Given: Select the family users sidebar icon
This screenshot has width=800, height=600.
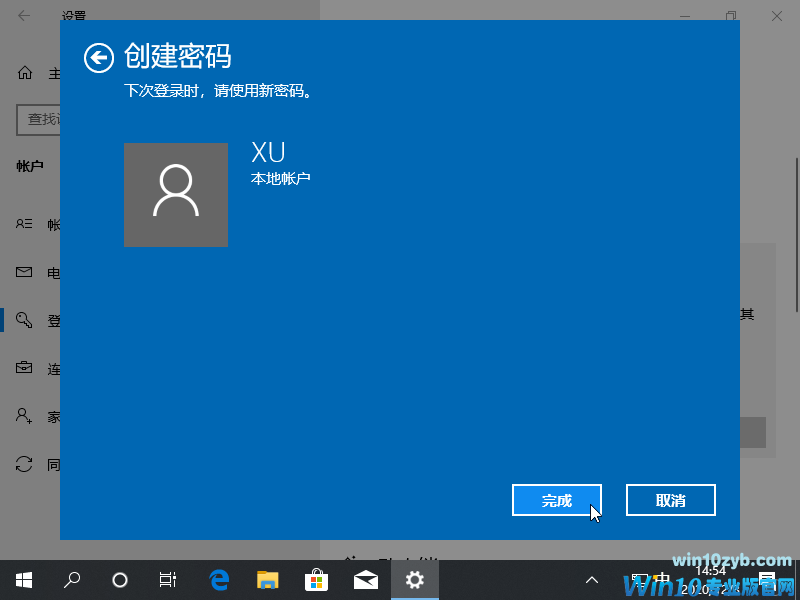Looking at the screenshot, I should tap(25, 415).
